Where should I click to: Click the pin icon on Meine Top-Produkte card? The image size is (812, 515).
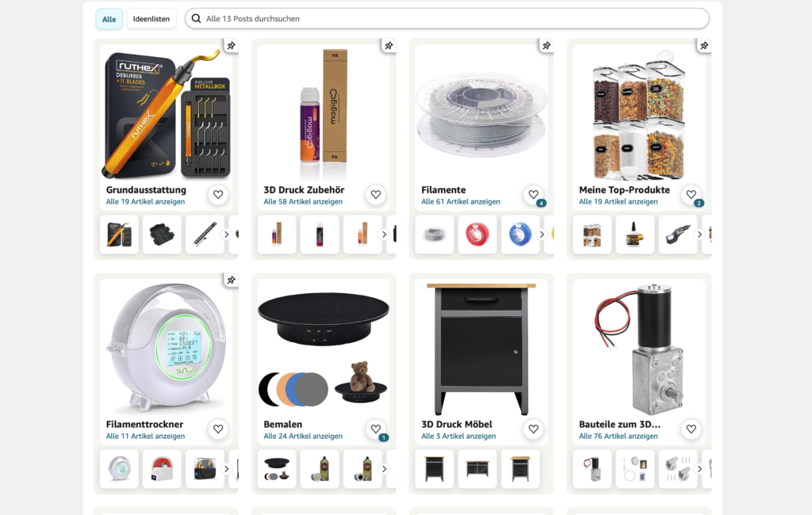click(x=704, y=45)
